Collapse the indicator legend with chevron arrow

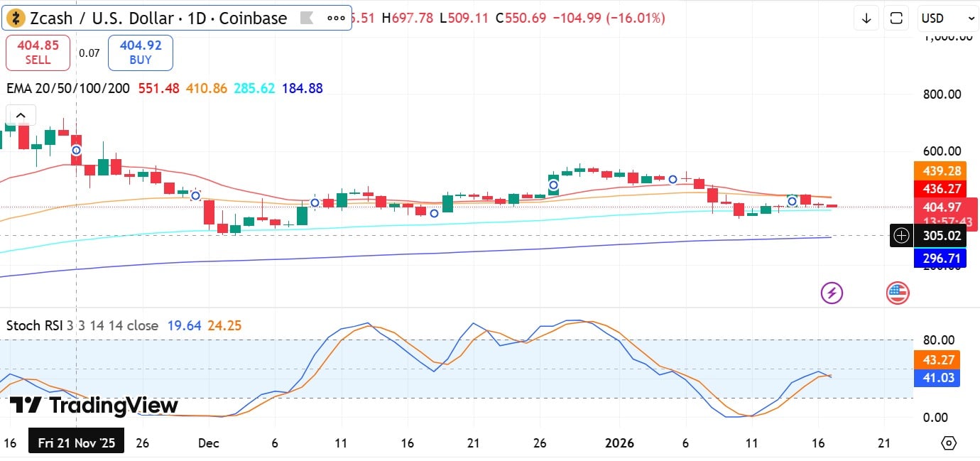point(21,116)
